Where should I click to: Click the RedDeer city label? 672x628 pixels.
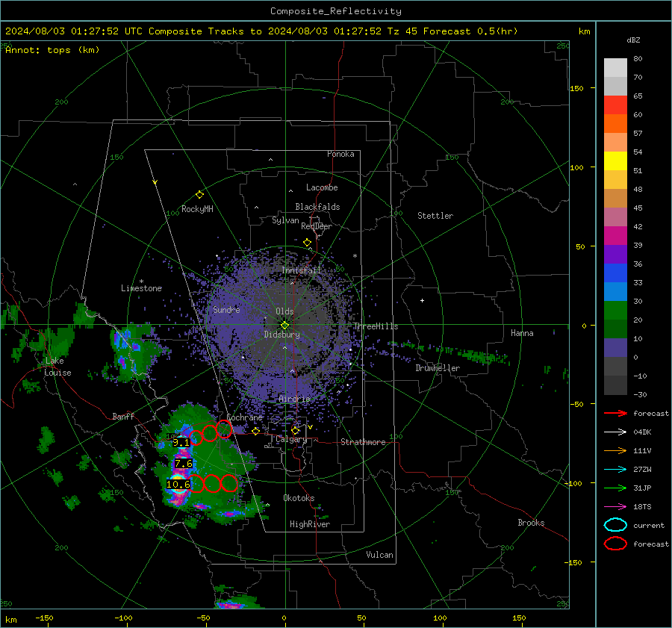[x=317, y=226]
